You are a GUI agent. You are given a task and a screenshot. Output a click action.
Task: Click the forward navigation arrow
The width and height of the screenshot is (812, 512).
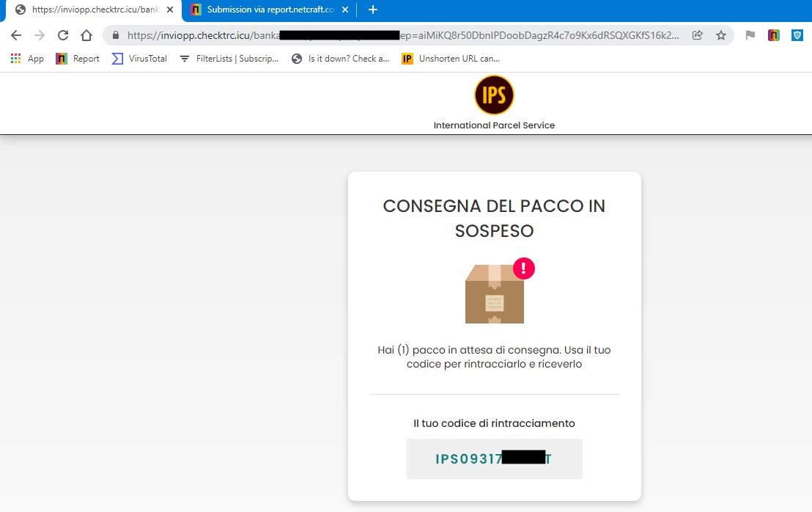pos(40,35)
